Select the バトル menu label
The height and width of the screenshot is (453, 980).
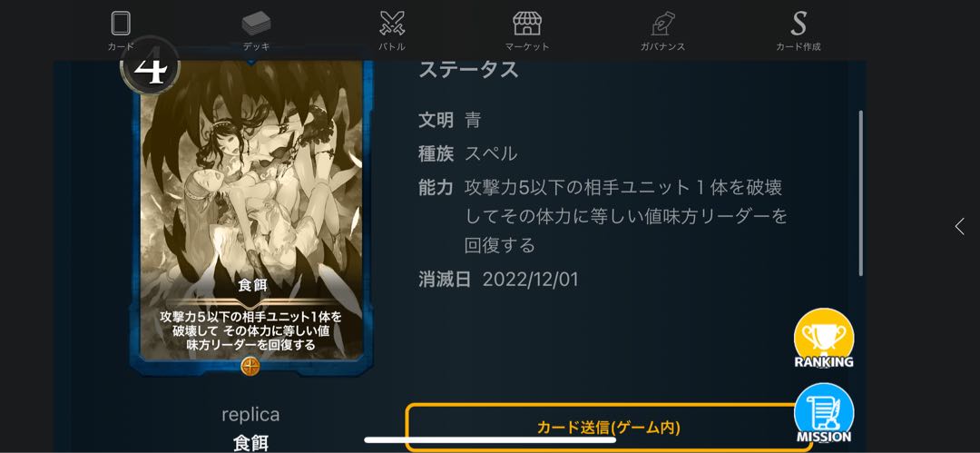click(392, 47)
